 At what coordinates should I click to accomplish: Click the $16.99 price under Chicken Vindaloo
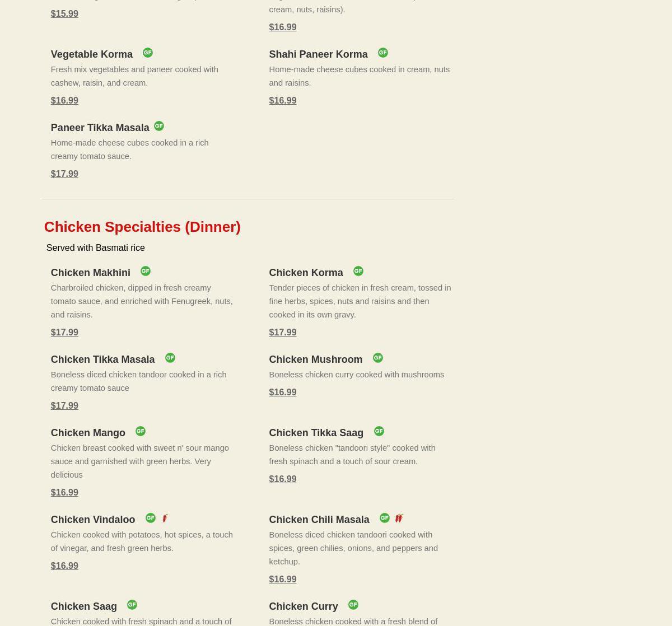coord(64,566)
